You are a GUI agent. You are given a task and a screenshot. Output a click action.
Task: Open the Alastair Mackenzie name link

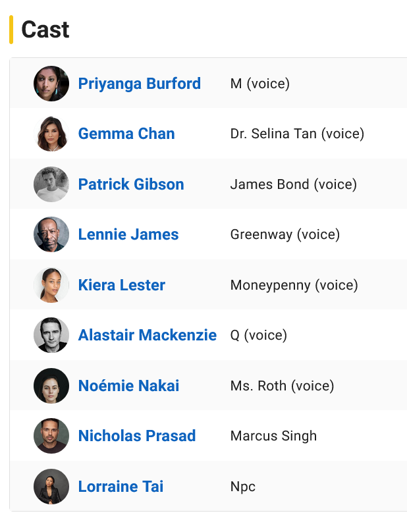[148, 335]
